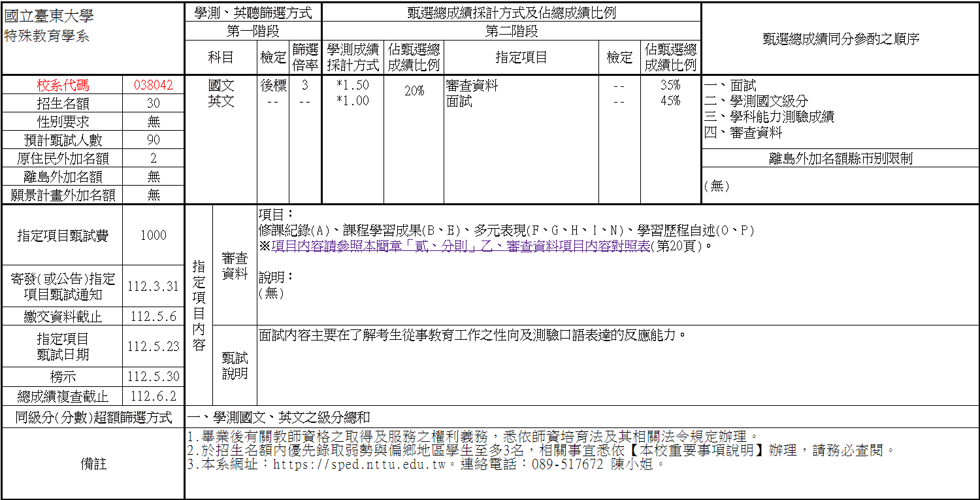Click the 學測成績採計方式 column header
Image resolution: width=980 pixels, height=500 pixels.
coord(353,58)
